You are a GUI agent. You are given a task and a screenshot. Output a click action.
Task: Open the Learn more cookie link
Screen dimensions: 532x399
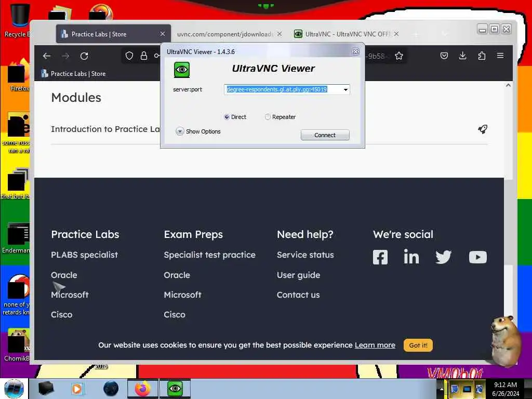tap(375, 345)
